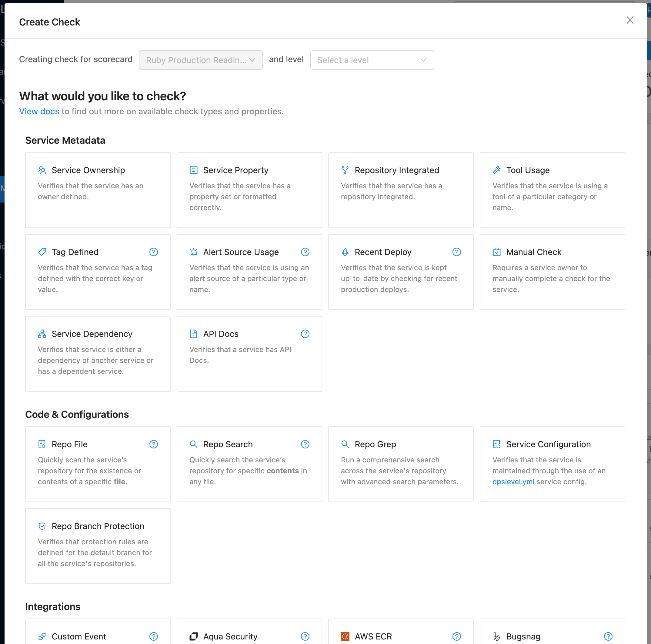Pick the Repo Grep check card
Viewport: 651px width, 644px height.
[x=401, y=464]
